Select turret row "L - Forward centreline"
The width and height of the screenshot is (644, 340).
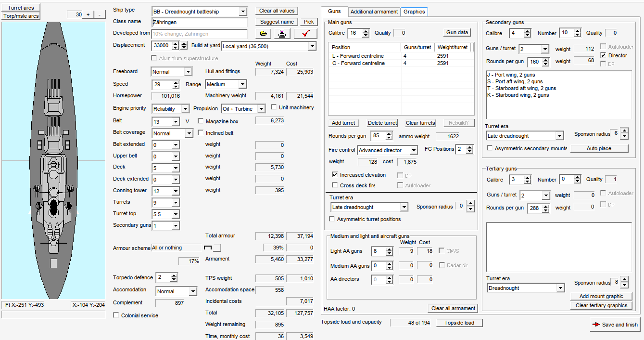pos(400,56)
